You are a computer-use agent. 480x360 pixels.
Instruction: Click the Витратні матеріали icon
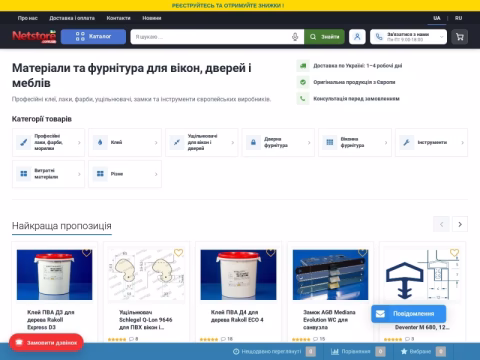point(24,174)
